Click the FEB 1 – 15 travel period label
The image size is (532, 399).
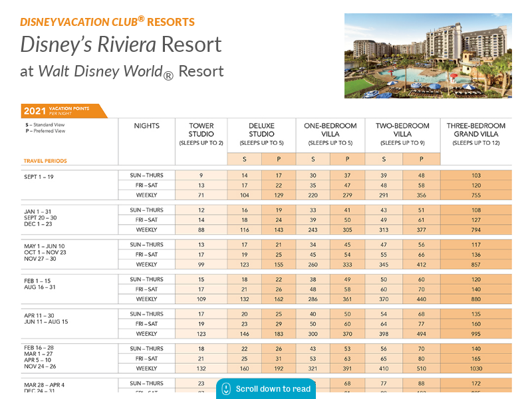(37, 280)
